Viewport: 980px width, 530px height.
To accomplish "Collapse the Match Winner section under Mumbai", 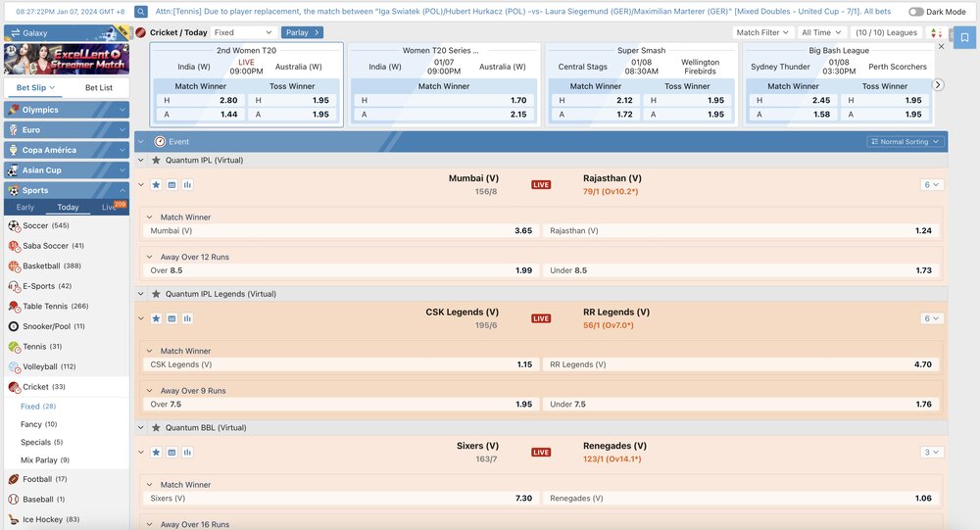I will (x=150, y=217).
